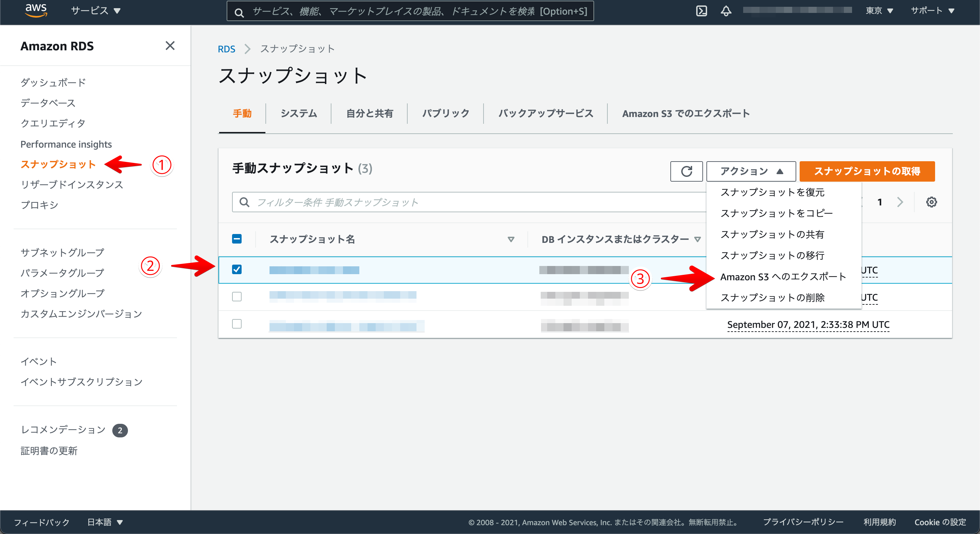Open the 東京 region selector
Image resolution: width=980 pixels, height=534 pixels.
(879, 11)
